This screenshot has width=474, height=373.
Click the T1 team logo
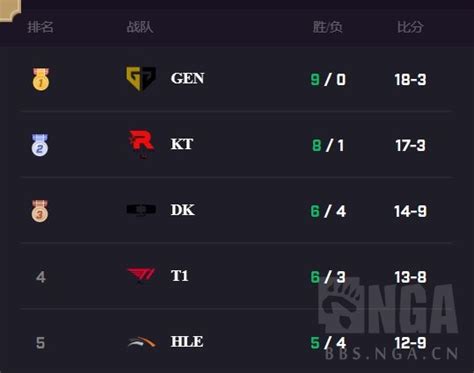[x=141, y=276]
